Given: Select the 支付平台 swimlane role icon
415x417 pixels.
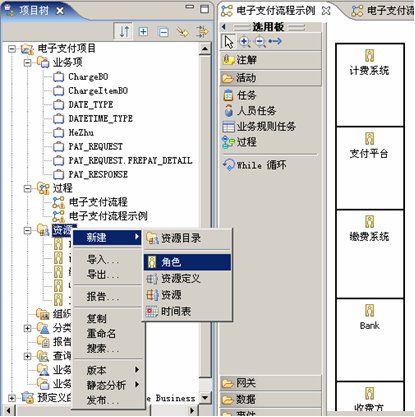Looking at the screenshot, I should (369, 139).
